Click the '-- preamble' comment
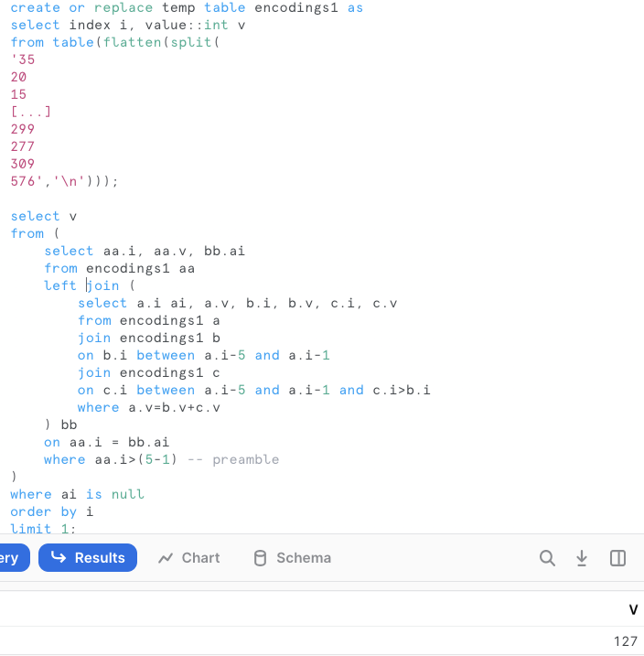The height and width of the screenshot is (656, 644). pos(233,460)
